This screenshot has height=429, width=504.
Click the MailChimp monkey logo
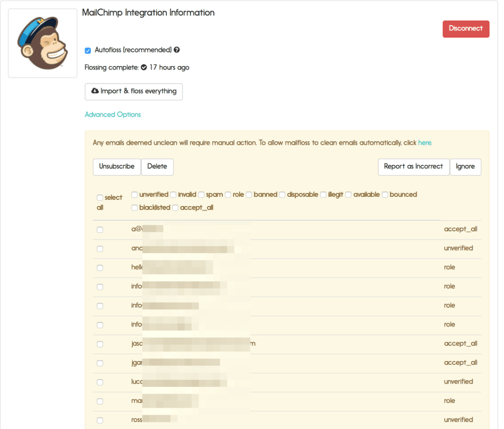point(43,43)
